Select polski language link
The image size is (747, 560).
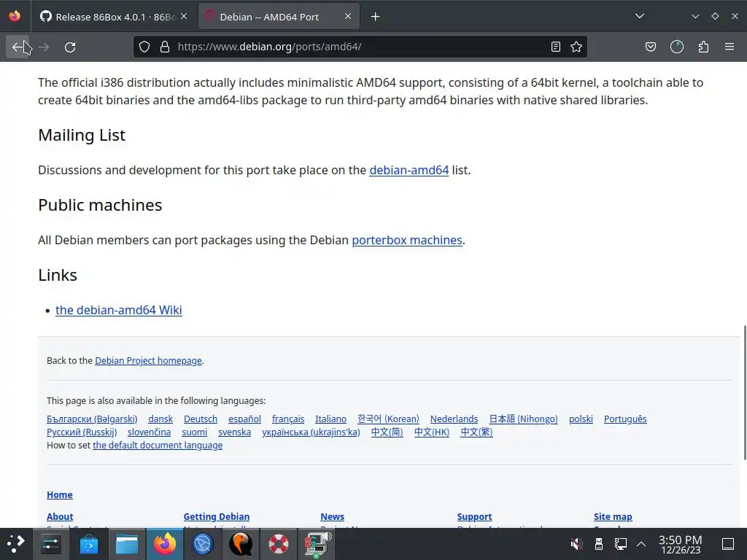[581, 419]
